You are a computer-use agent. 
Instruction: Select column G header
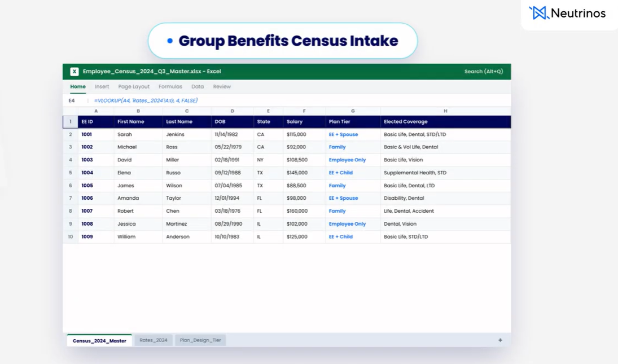point(353,111)
